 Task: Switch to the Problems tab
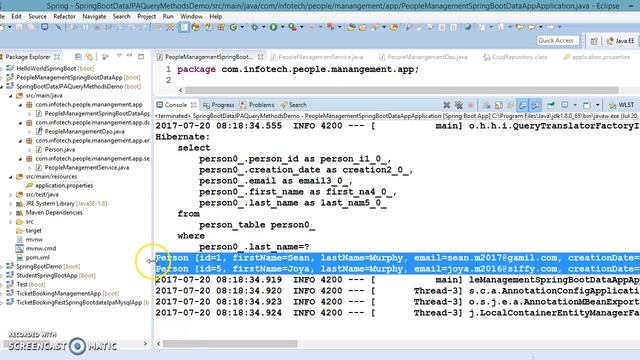pos(257,105)
